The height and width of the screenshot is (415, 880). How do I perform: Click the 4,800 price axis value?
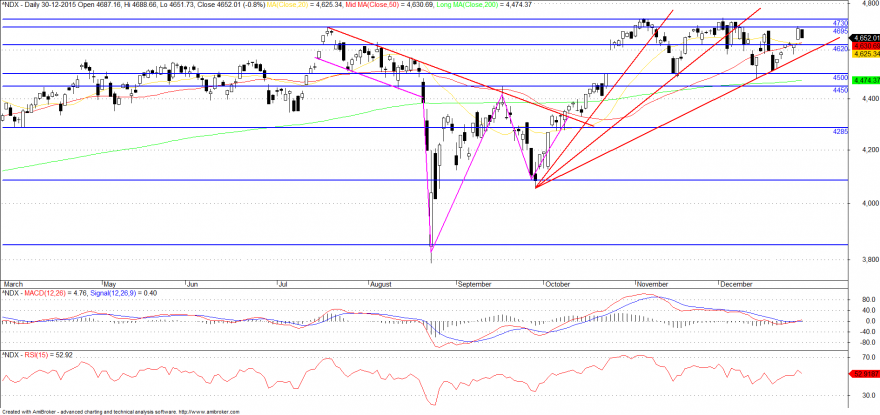[x=869, y=3]
